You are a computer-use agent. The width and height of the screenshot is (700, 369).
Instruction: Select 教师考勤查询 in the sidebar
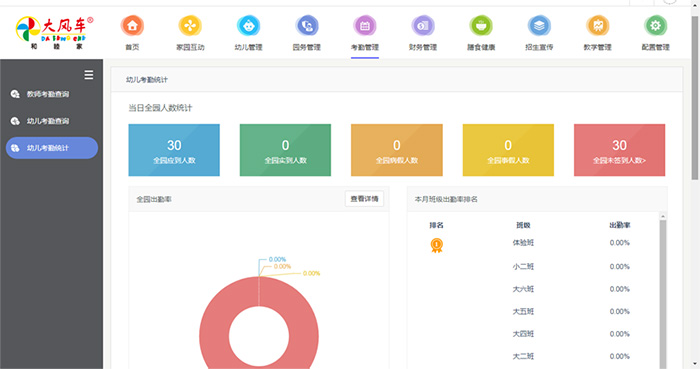point(48,94)
